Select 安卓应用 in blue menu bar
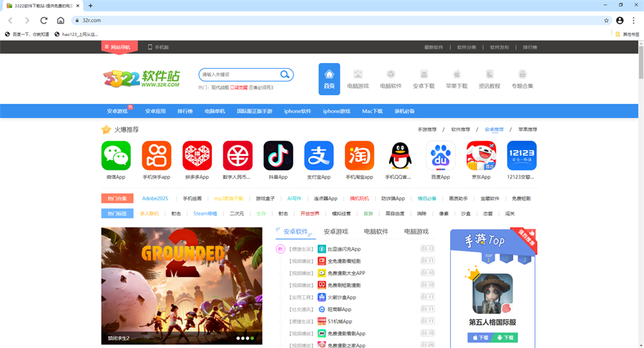This screenshot has height=348, width=644. tap(155, 111)
